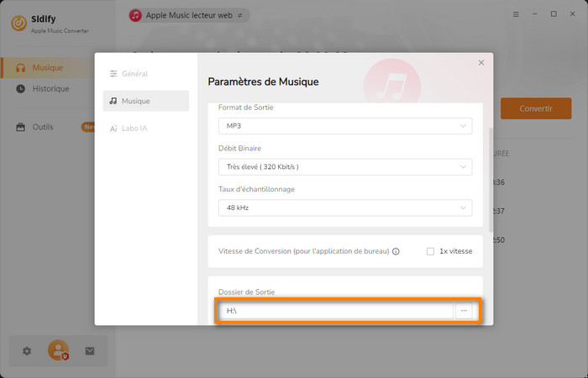Click the swap icon next to Apple Music lecteur web
Image resolution: width=588 pixels, height=378 pixels.
240,15
